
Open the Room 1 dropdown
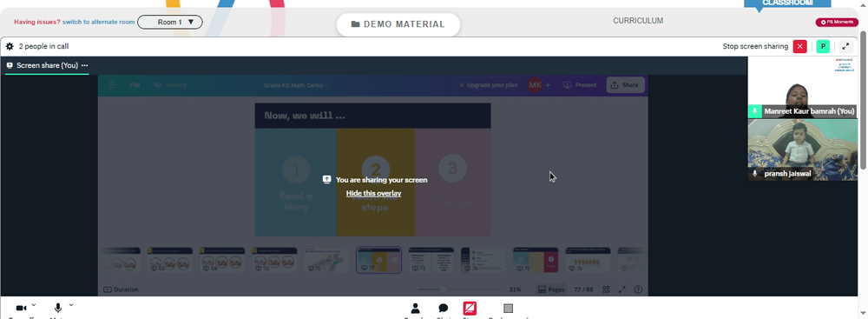pyautogui.click(x=170, y=23)
